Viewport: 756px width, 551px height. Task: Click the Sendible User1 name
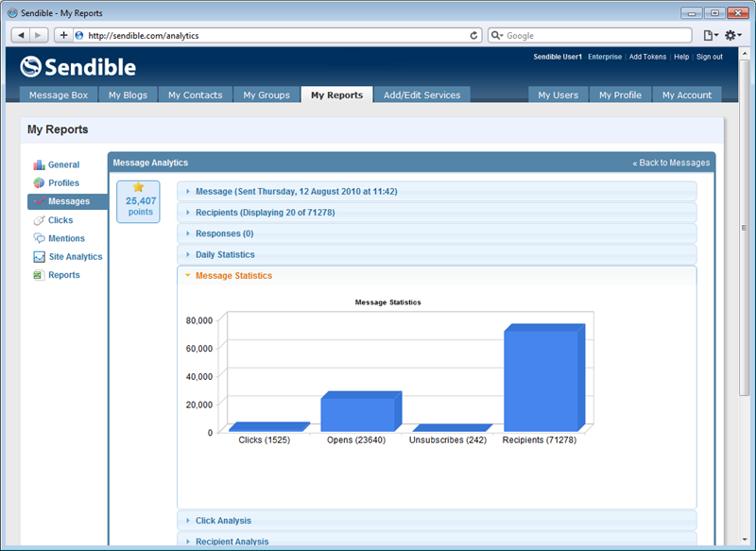[x=558, y=57]
